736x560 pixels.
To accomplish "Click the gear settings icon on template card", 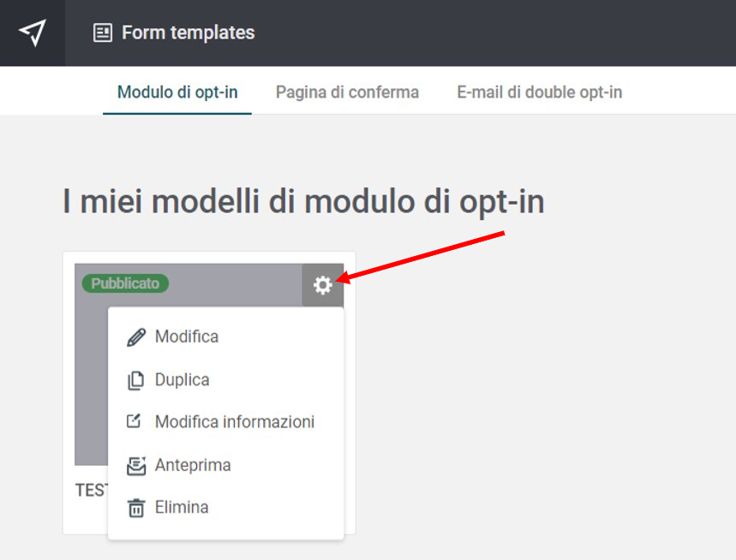I will [x=323, y=285].
